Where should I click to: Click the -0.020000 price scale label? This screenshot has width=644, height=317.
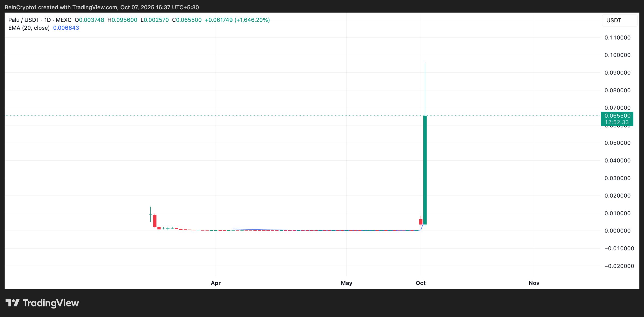(x=619, y=266)
